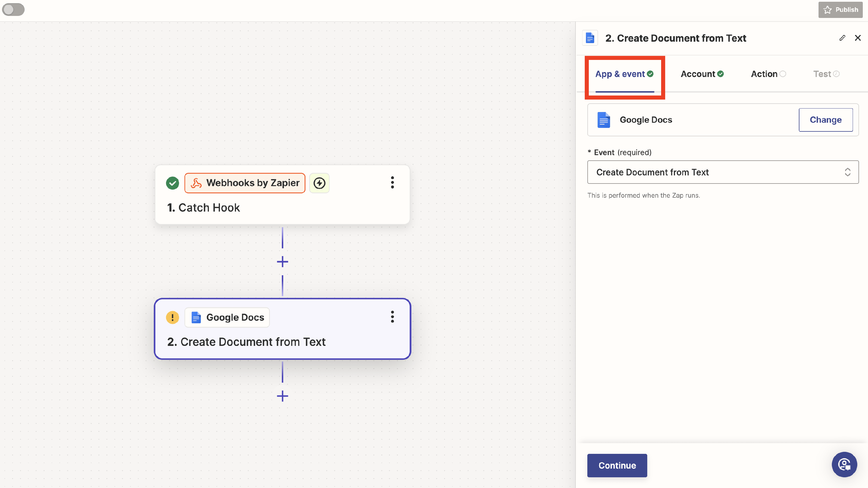
Task: Click the Publish button
Action: 841,10
